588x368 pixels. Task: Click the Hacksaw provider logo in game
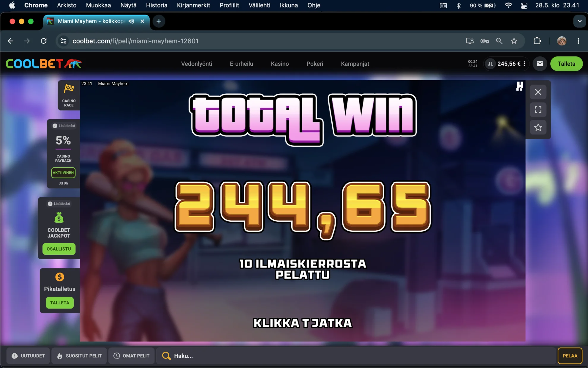click(519, 87)
